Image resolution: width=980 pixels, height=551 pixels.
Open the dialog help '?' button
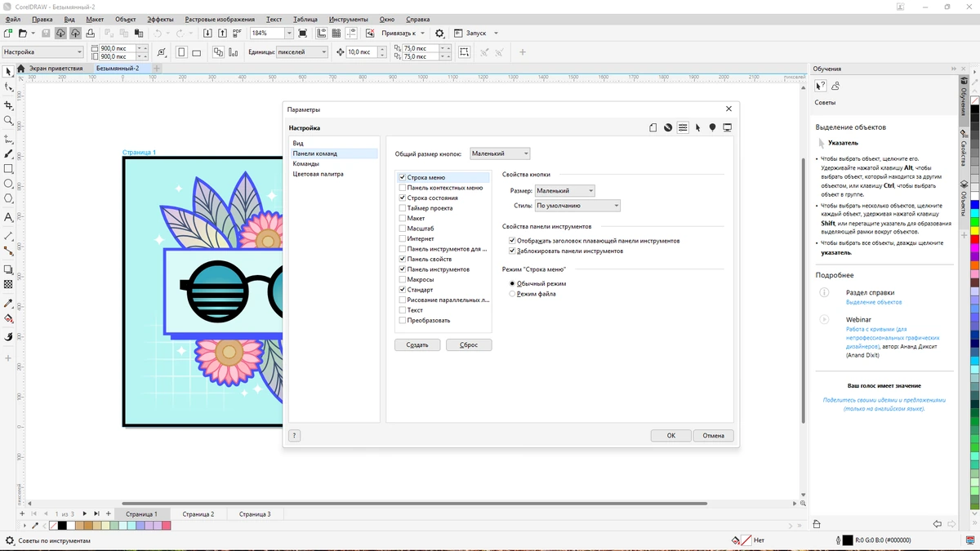click(295, 436)
